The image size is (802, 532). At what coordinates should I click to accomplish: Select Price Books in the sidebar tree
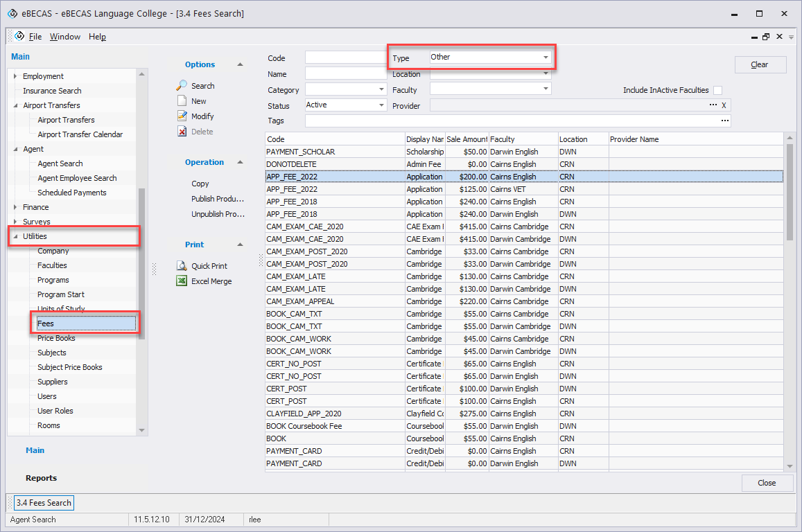(x=56, y=338)
